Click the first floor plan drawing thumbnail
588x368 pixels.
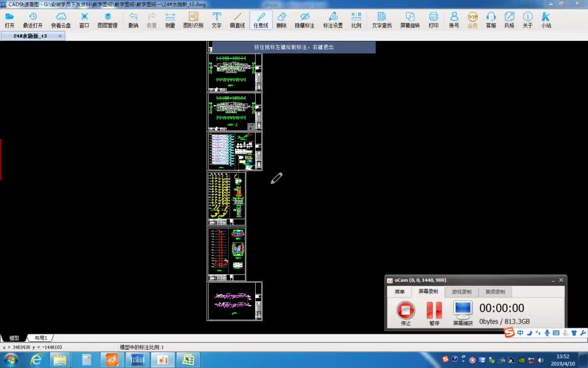[235, 73]
